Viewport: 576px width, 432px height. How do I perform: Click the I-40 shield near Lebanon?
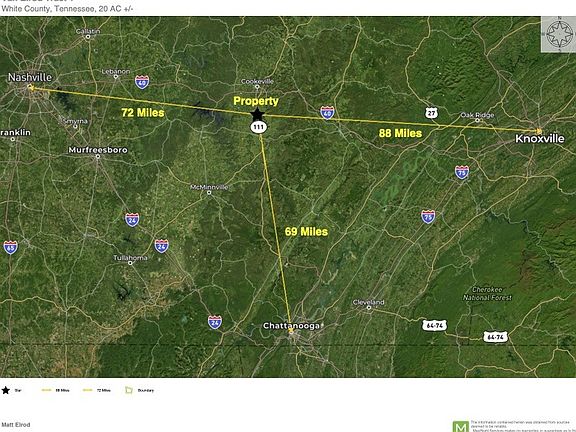tap(142, 82)
